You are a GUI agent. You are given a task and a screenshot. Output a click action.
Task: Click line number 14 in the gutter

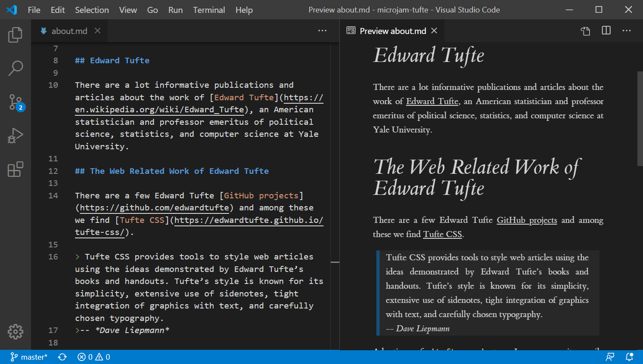click(x=53, y=195)
